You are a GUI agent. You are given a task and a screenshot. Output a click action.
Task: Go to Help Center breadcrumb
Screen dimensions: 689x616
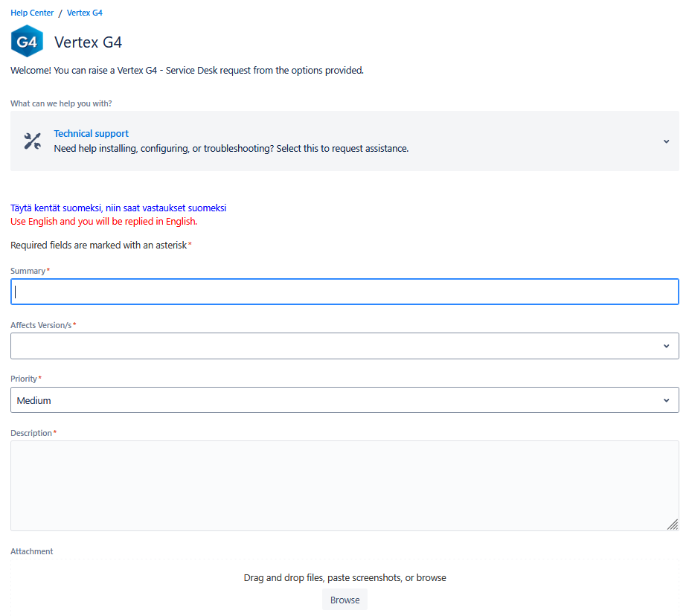coord(32,13)
